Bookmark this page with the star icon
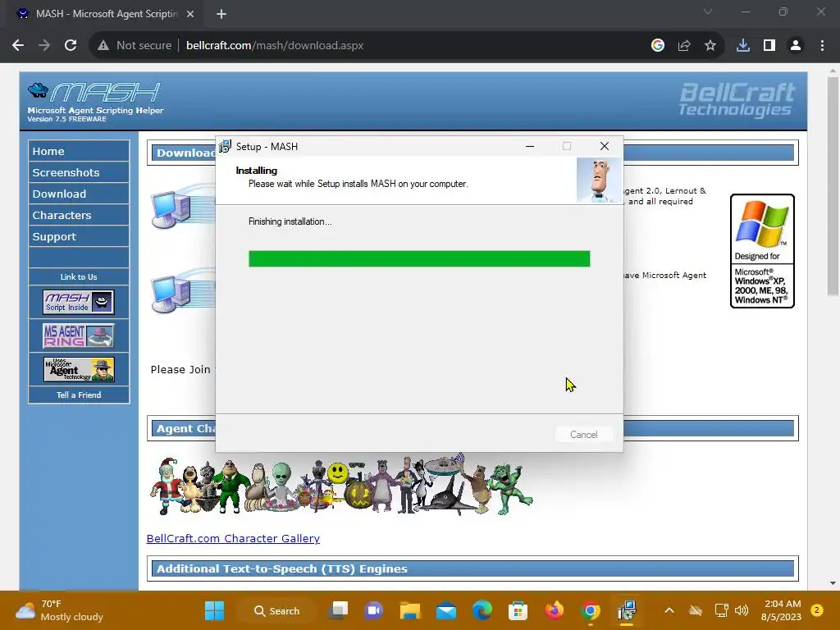Viewport: 840px width, 630px height. coord(710,46)
